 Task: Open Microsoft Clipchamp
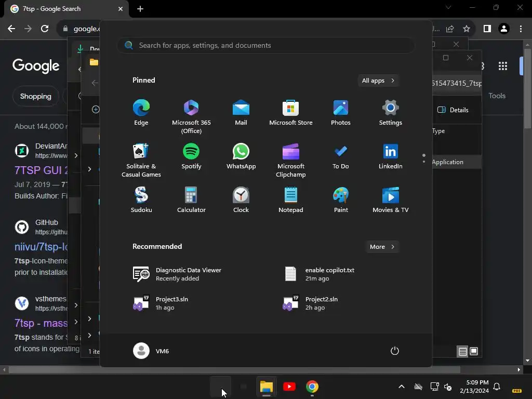(x=291, y=160)
